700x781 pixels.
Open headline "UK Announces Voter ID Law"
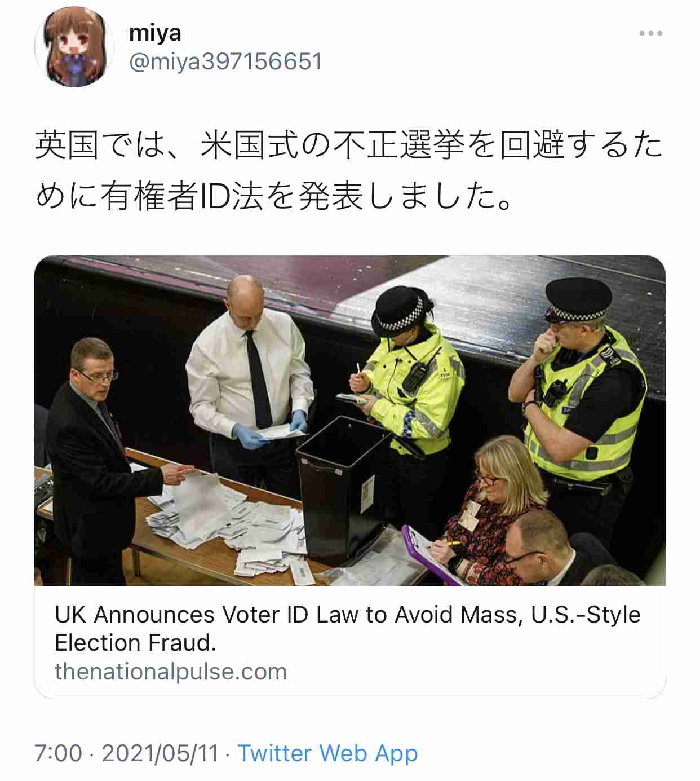coord(348,614)
